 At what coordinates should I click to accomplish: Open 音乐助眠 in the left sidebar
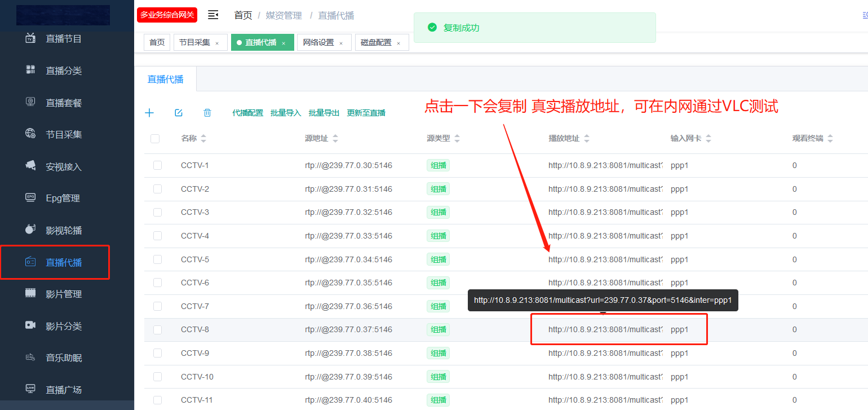[x=63, y=358]
